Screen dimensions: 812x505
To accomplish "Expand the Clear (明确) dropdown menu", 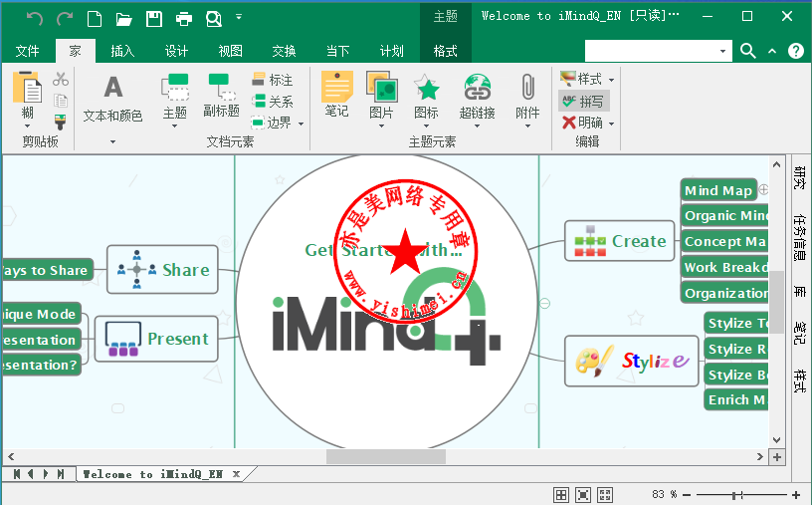I will [611, 124].
